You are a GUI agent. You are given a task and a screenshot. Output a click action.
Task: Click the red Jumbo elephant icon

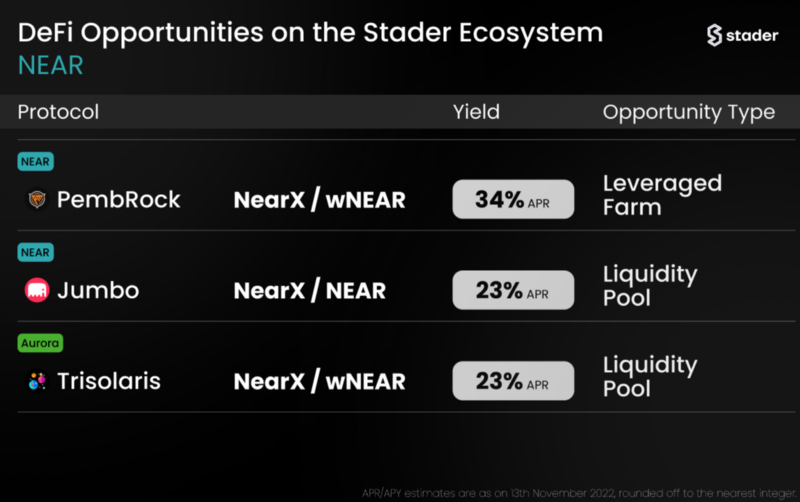37,290
